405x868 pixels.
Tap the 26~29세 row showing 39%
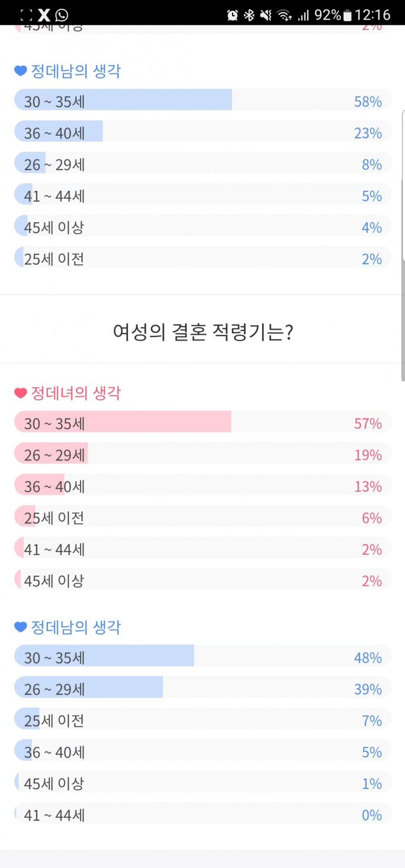(202, 687)
